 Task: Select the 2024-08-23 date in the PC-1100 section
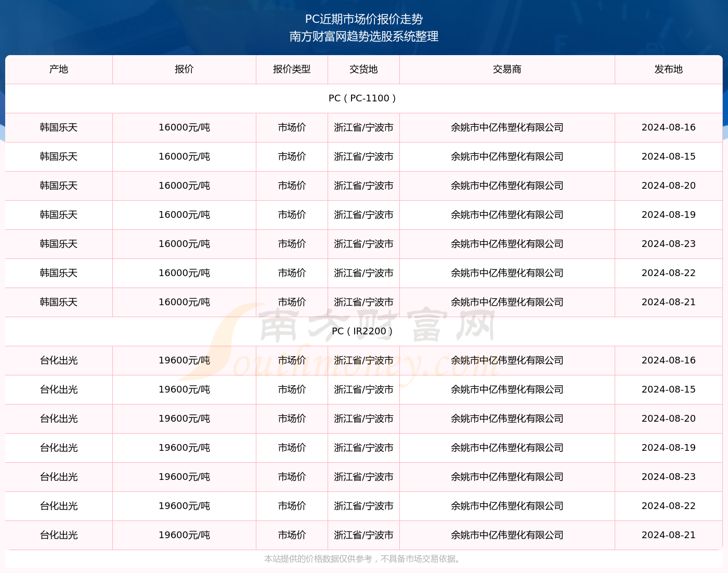coord(668,244)
